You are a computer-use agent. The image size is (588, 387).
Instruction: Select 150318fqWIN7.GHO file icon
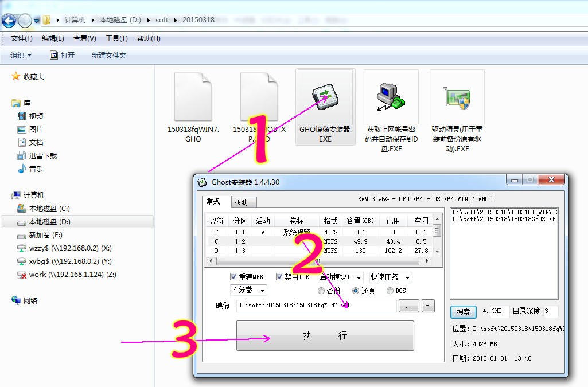[193, 96]
